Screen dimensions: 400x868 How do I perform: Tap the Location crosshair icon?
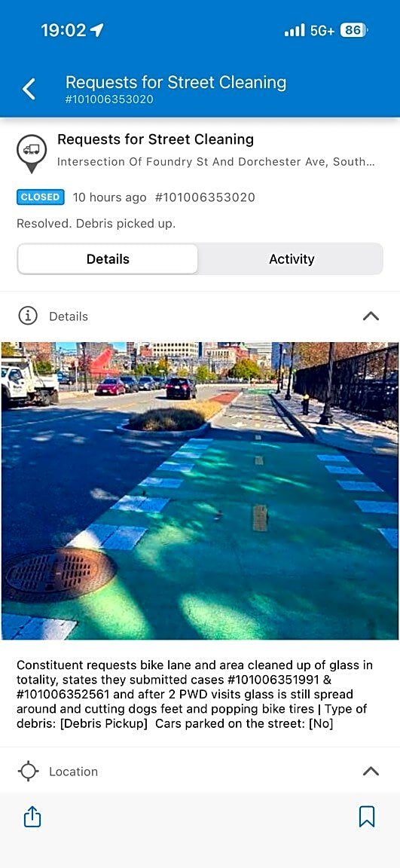tap(28, 771)
